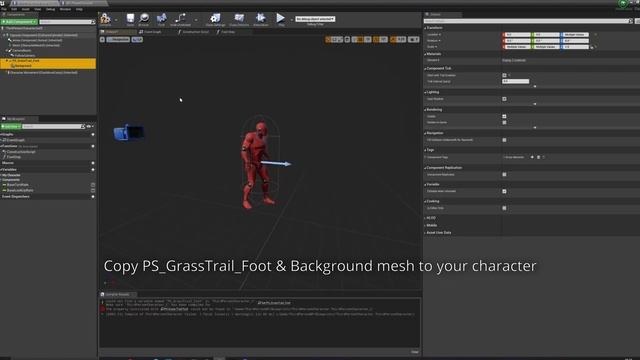Click the Rotation Y value field
Viewport: 640px width, 360px height.
point(546,41)
